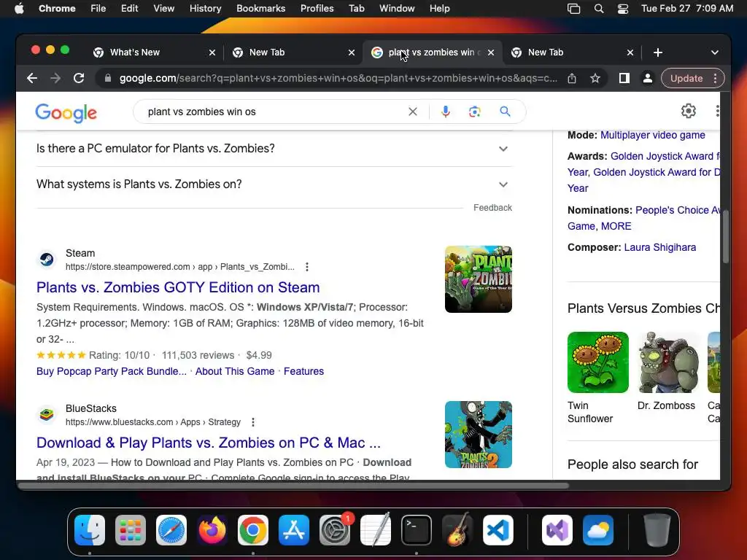Reload the current page
The height and width of the screenshot is (560, 747).
click(x=79, y=78)
